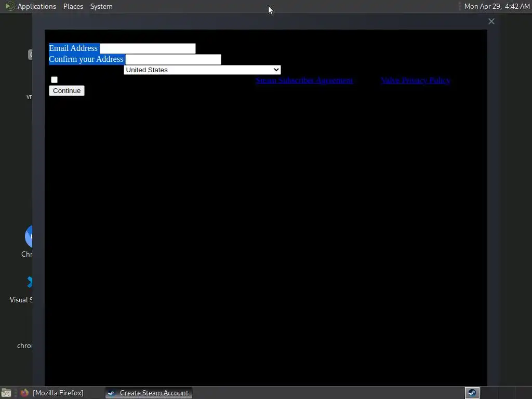Viewport: 532px width, 399px height.
Task: Close the Create Steam Account dialog
Action: click(491, 21)
